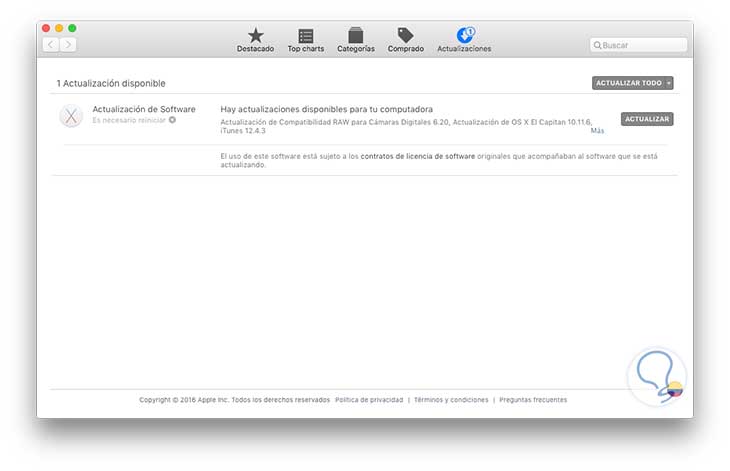The image size is (730, 471).
Task: Click the Buscar search field
Action: pyautogui.click(x=638, y=45)
